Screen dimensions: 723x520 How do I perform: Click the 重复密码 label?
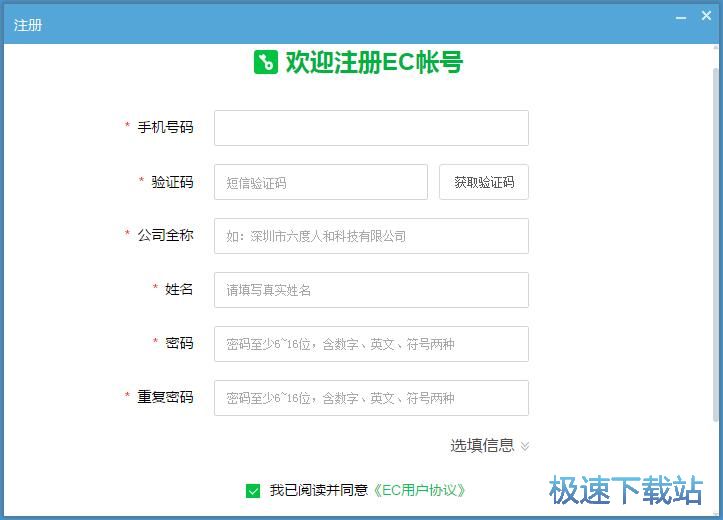(x=165, y=397)
